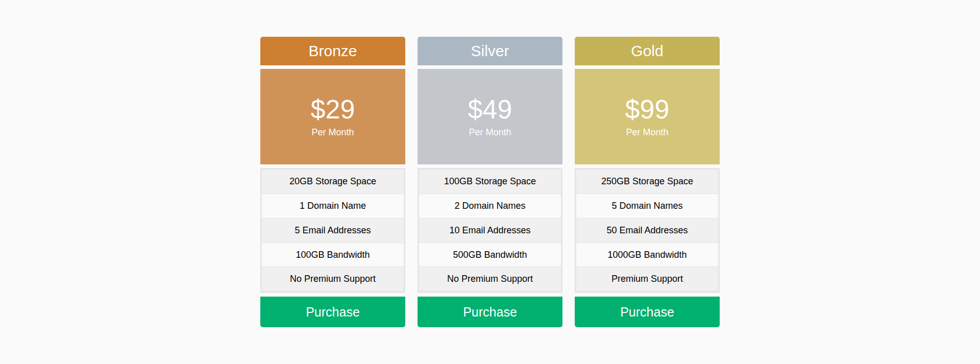Screen dimensions: 980x364
Task: Click the 250GB Storage Space row
Action: click(x=647, y=181)
